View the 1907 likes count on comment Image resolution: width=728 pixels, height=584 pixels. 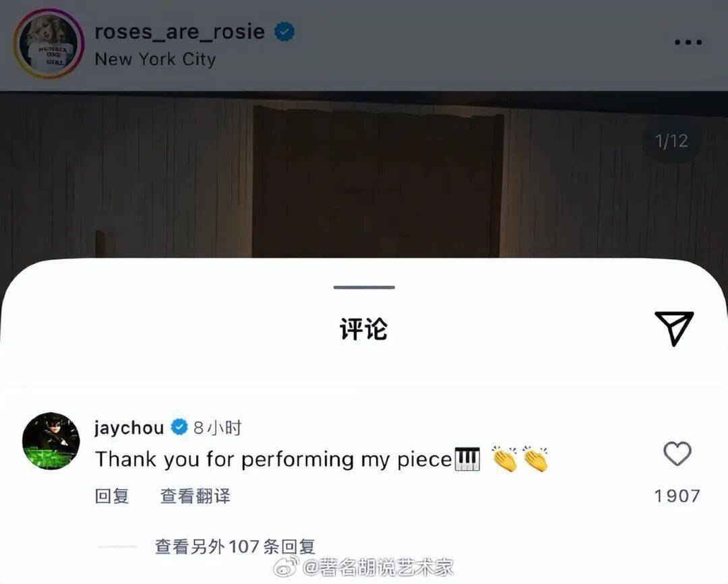677,496
